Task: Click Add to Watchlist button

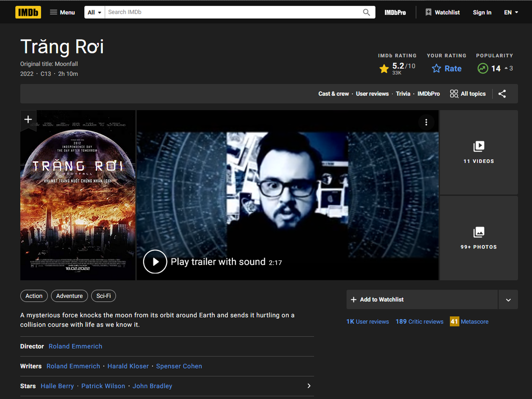Action: [x=422, y=300]
